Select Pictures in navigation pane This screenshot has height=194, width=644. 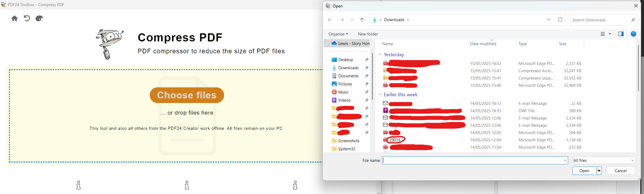coord(345,84)
